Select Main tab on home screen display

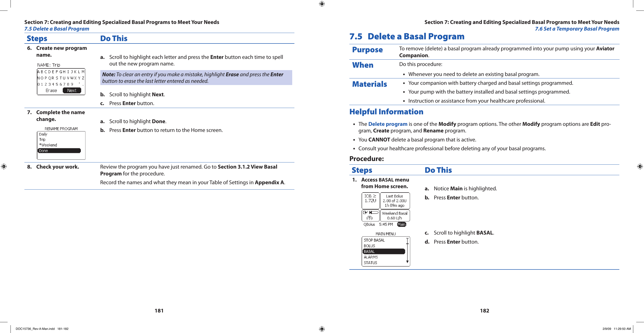402,225
